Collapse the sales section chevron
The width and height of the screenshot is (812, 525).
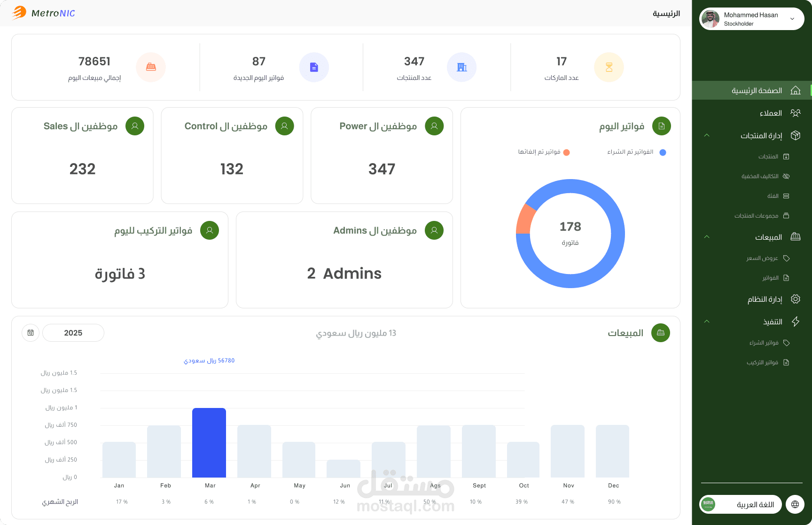coord(707,237)
